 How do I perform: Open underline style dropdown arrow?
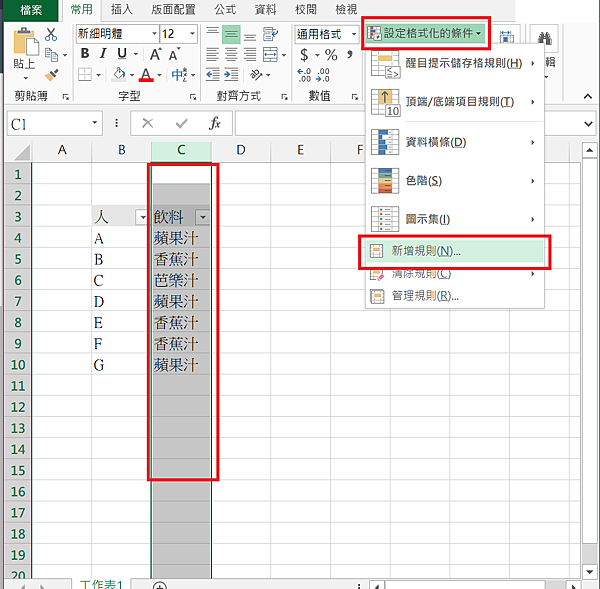(136, 54)
